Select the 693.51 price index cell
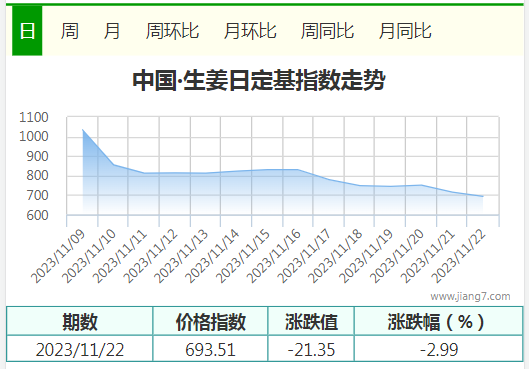 coord(210,349)
